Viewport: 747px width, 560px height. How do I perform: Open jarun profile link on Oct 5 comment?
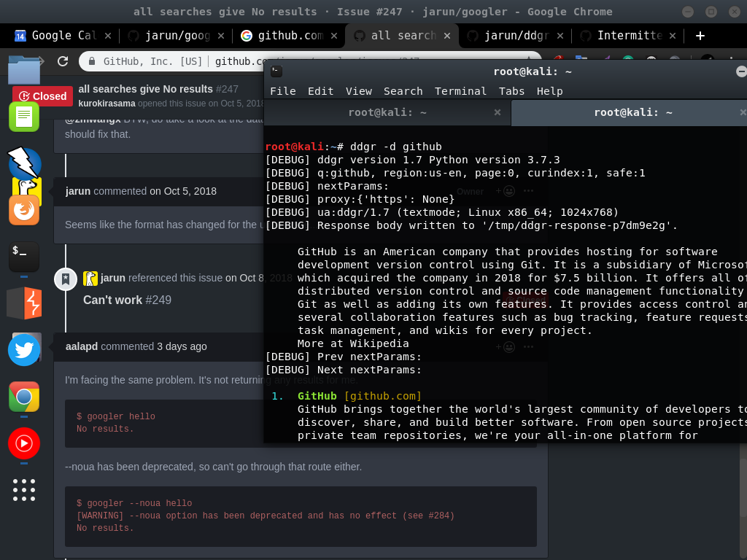(77, 191)
